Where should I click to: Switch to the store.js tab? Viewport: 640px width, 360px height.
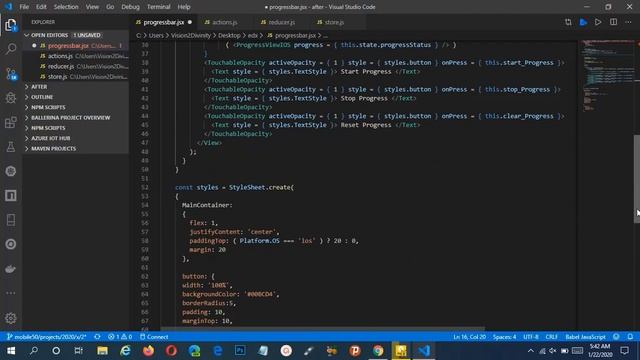pos(334,22)
